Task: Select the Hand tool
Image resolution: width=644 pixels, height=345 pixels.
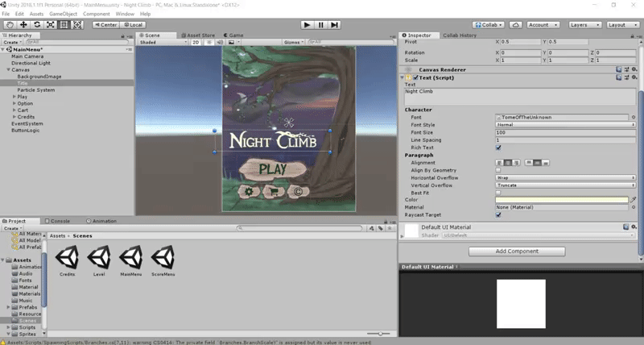Action: pyautogui.click(x=10, y=25)
